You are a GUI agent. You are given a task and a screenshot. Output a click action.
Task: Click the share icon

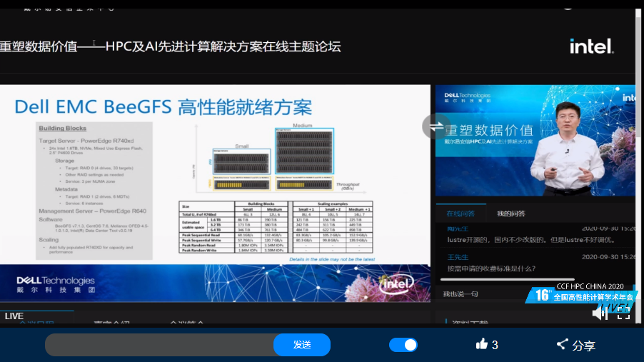click(x=562, y=345)
